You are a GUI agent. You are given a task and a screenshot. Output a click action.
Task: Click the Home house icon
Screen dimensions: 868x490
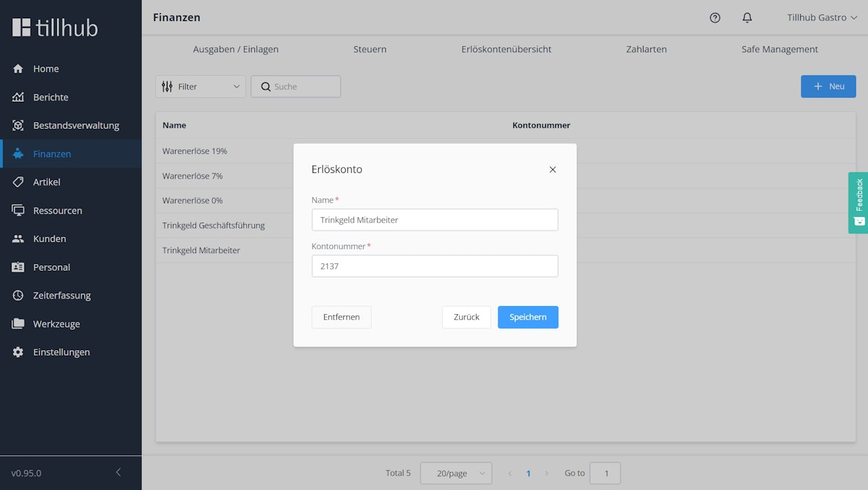[x=18, y=69]
